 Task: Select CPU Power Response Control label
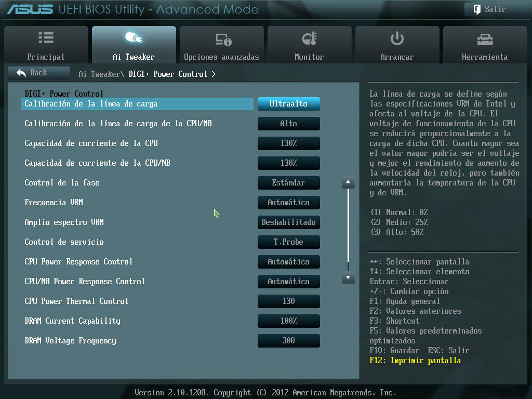[78, 262]
